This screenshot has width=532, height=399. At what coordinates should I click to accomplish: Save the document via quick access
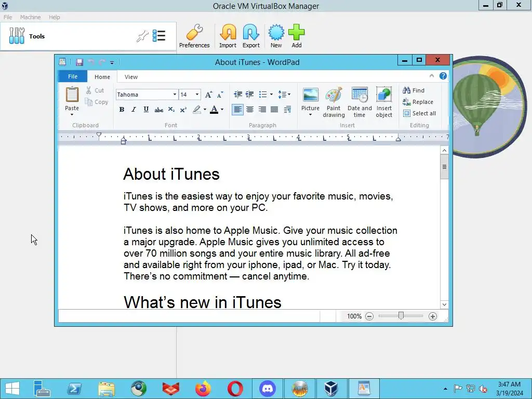pos(79,62)
